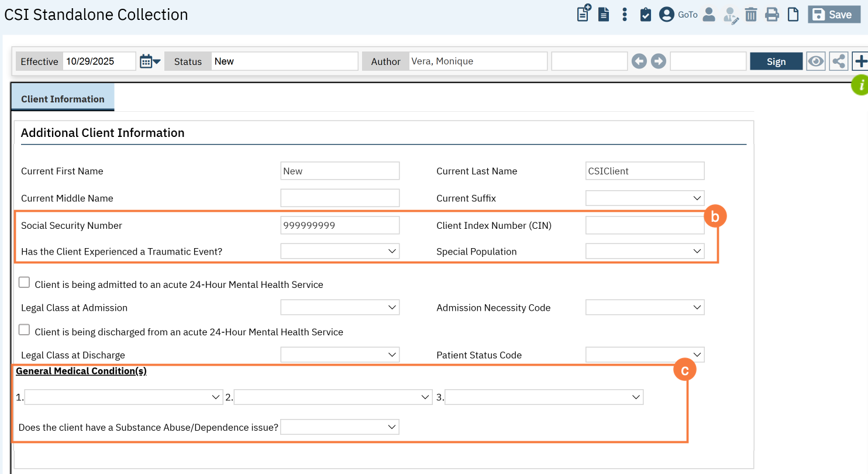
Task: Open the Effective date calendar picker
Action: [x=150, y=61]
